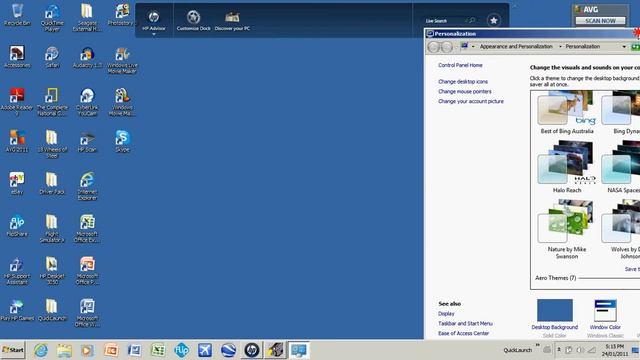Click the Live Search field in dock
The height and width of the screenshot is (360, 640).
pos(450,20)
